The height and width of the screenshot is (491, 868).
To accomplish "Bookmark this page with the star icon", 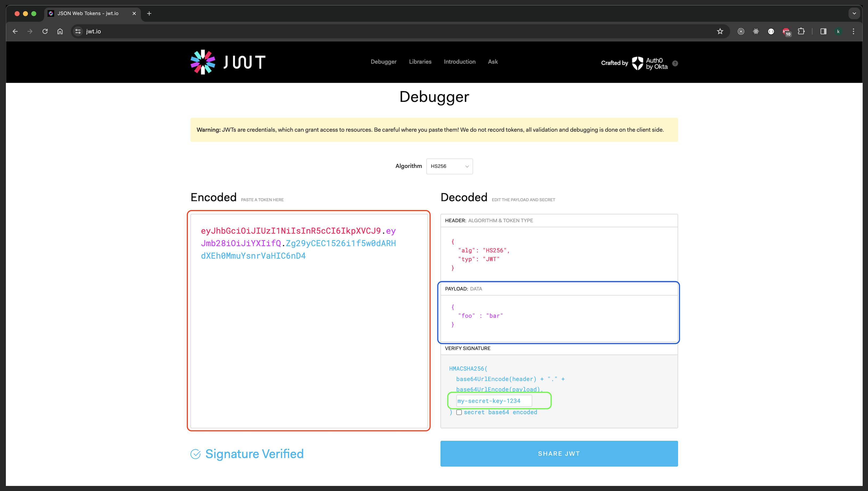I will (x=720, y=31).
